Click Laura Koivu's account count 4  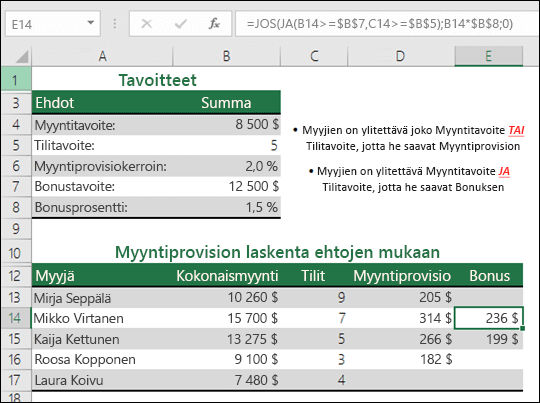coord(314,380)
